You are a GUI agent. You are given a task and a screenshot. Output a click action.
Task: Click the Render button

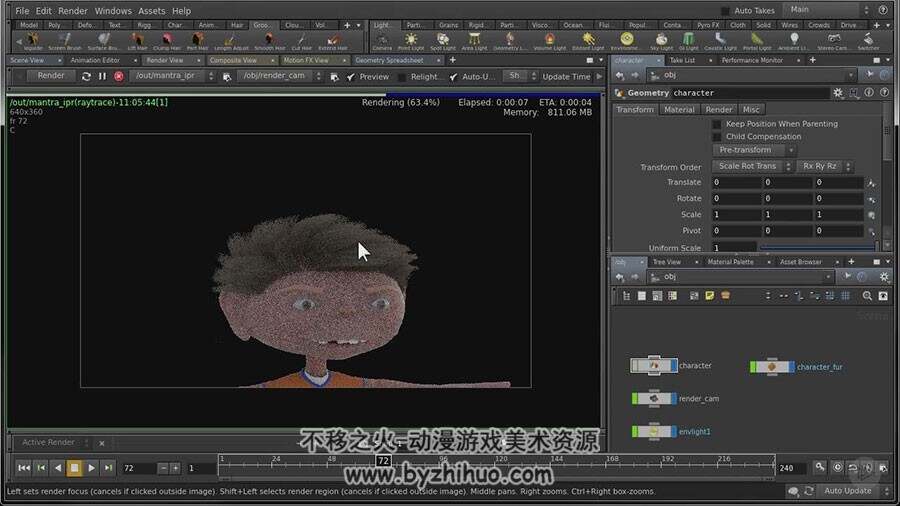[x=51, y=76]
